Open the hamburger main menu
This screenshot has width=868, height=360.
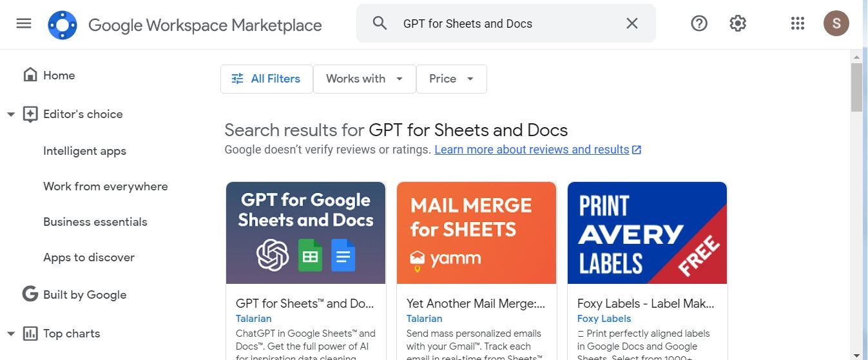[24, 24]
